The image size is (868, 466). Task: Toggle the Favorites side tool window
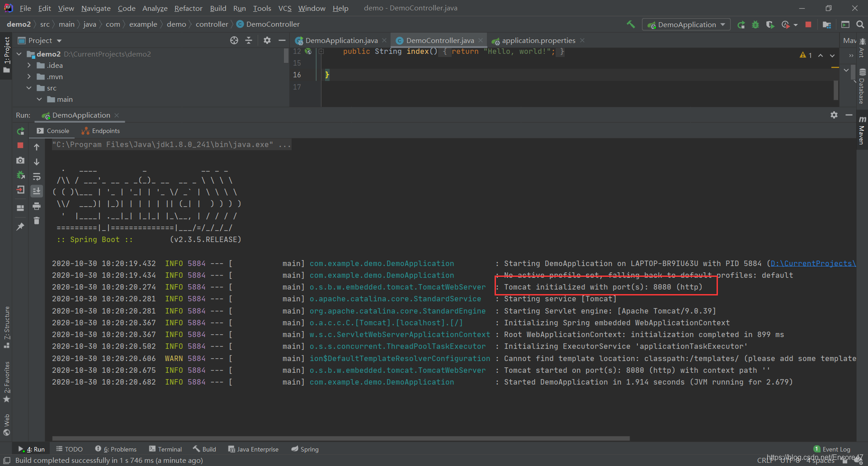click(x=7, y=382)
